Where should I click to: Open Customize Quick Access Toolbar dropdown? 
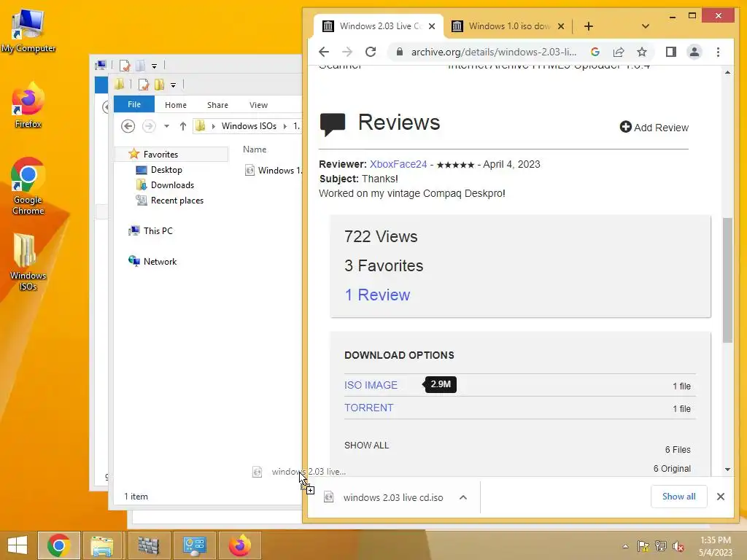pyautogui.click(x=173, y=85)
